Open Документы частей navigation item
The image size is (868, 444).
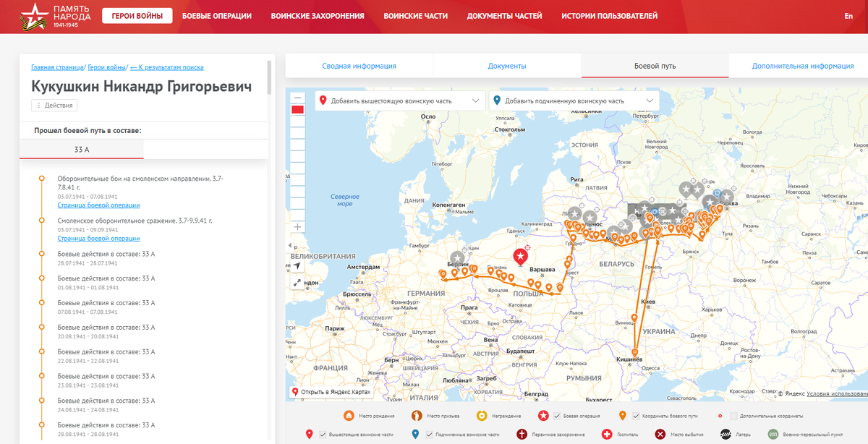point(505,16)
